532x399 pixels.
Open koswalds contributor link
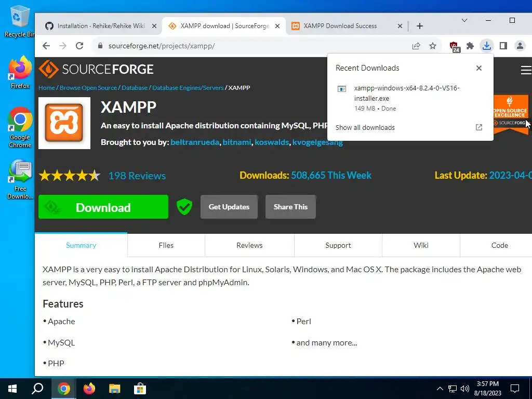(272, 142)
